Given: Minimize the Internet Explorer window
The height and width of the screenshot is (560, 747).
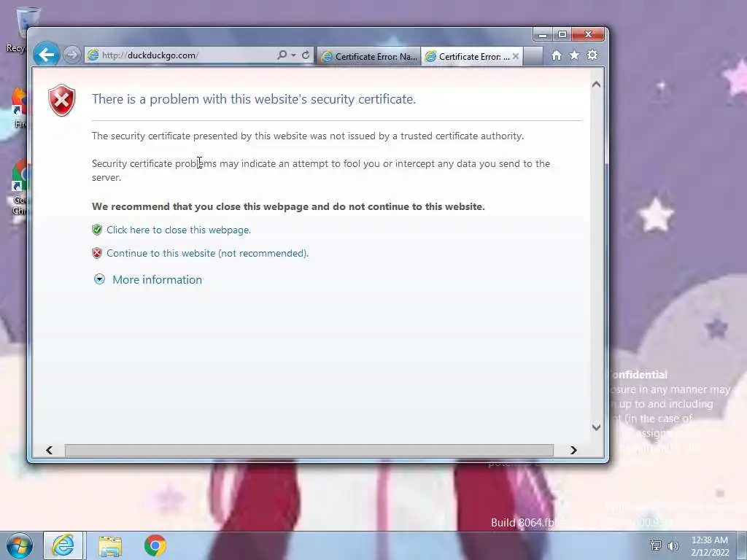Looking at the screenshot, I should (542, 35).
